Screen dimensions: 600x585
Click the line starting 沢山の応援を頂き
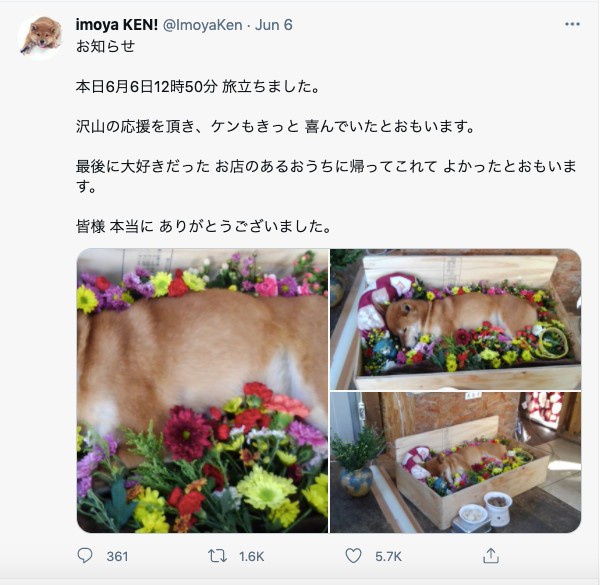coord(275,126)
